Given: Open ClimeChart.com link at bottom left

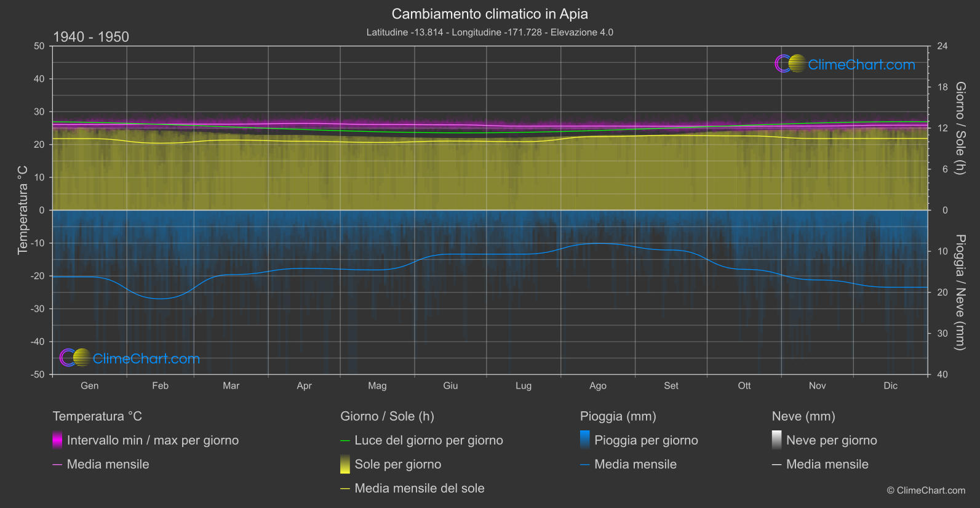Looking at the screenshot, I should (146, 358).
